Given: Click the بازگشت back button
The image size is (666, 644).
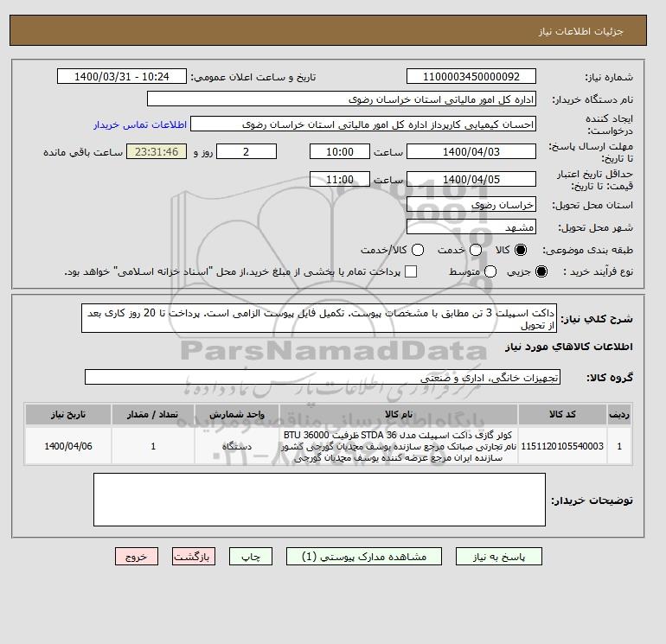Looking at the screenshot, I should tap(194, 557).
